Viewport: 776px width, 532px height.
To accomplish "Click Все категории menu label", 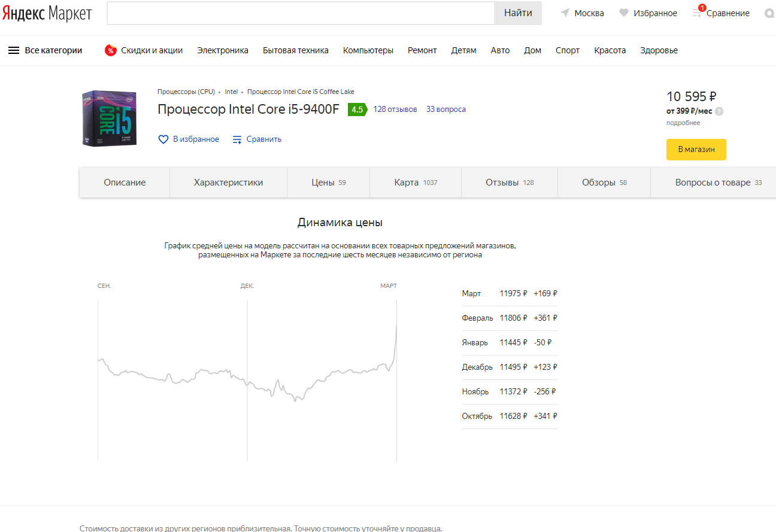I will [x=53, y=50].
